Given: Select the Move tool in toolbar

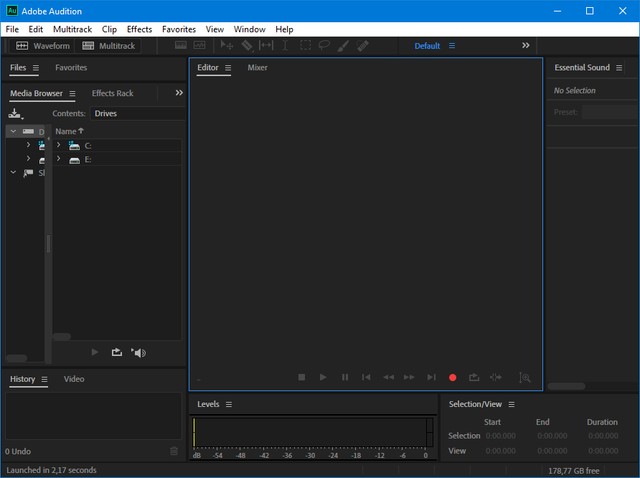Looking at the screenshot, I should click(x=228, y=46).
